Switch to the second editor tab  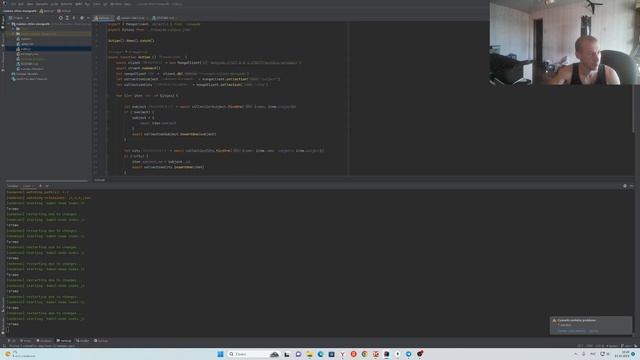[133, 18]
